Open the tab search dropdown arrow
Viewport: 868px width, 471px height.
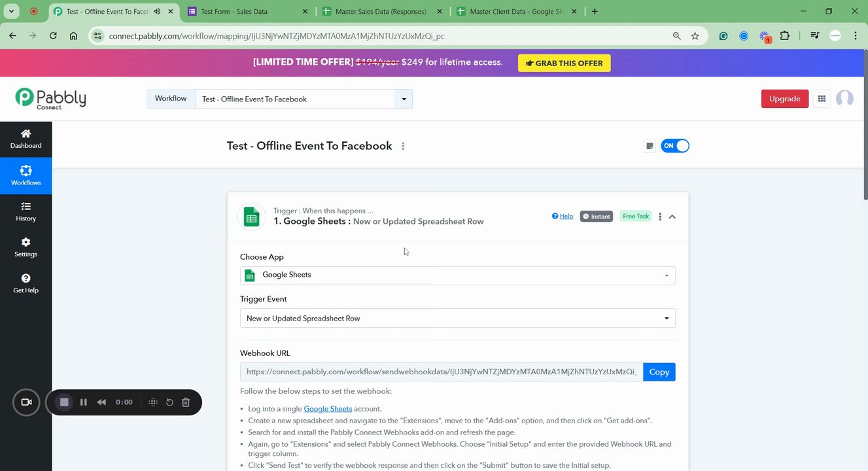point(11,11)
